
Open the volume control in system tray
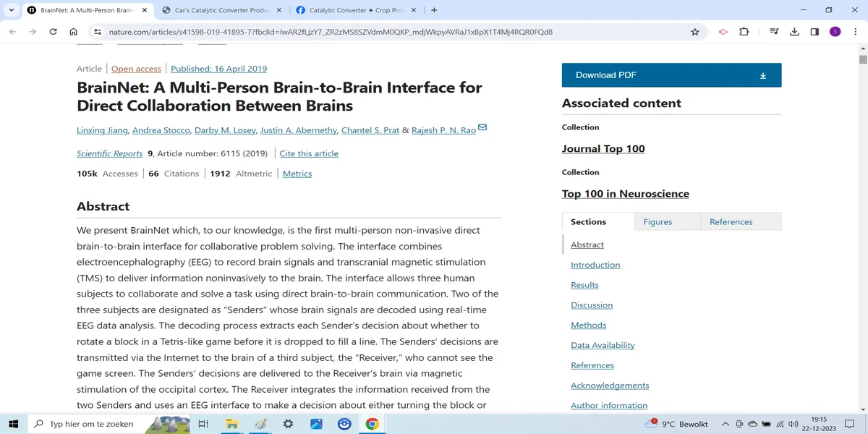pos(793,424)
